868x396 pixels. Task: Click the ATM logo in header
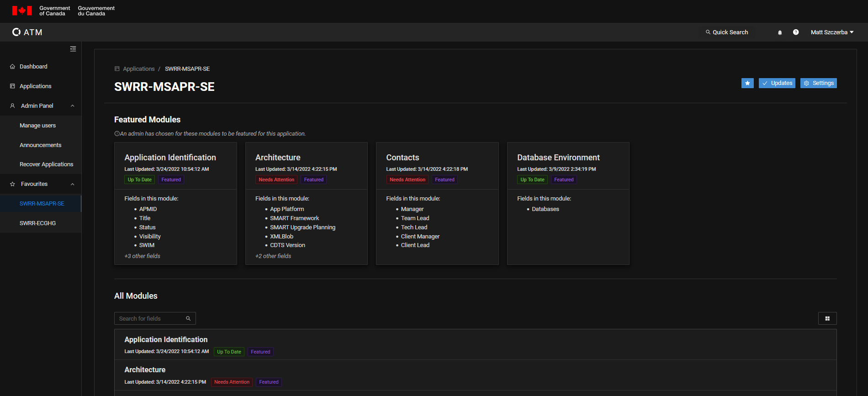[x=27, y=32]
